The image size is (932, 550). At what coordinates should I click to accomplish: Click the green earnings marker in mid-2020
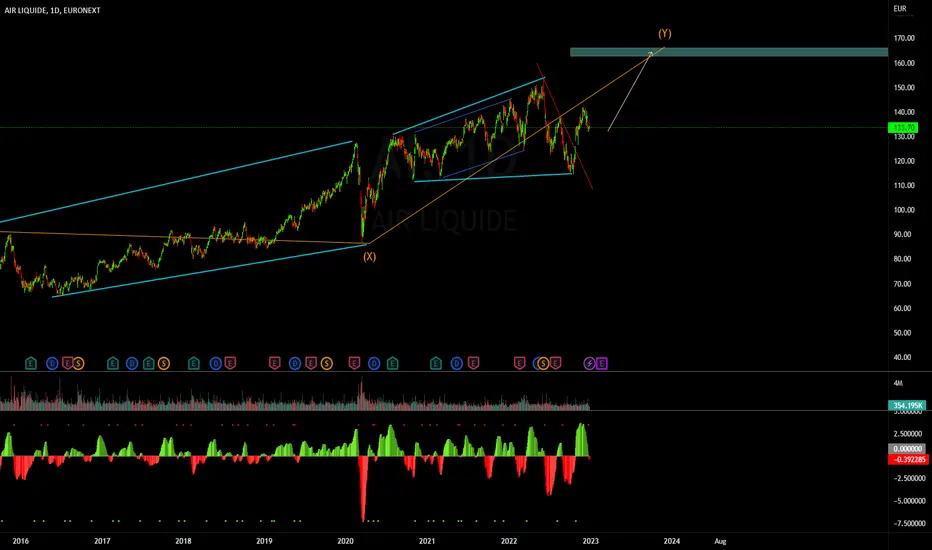coord(392,363)
